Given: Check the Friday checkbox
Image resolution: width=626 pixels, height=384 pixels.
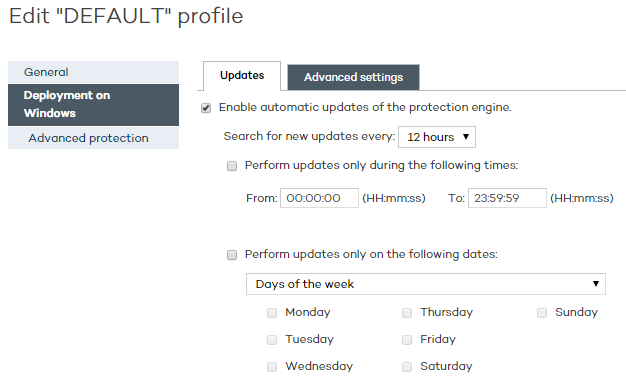Looking at the screenshot, I should pos(407,340).
